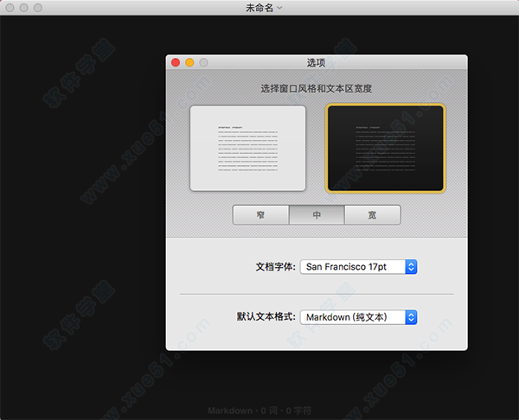Viewport: 519px width, 420px height.
Task: Select the light window style thumbnail
Action: click(x=247, y=148)
